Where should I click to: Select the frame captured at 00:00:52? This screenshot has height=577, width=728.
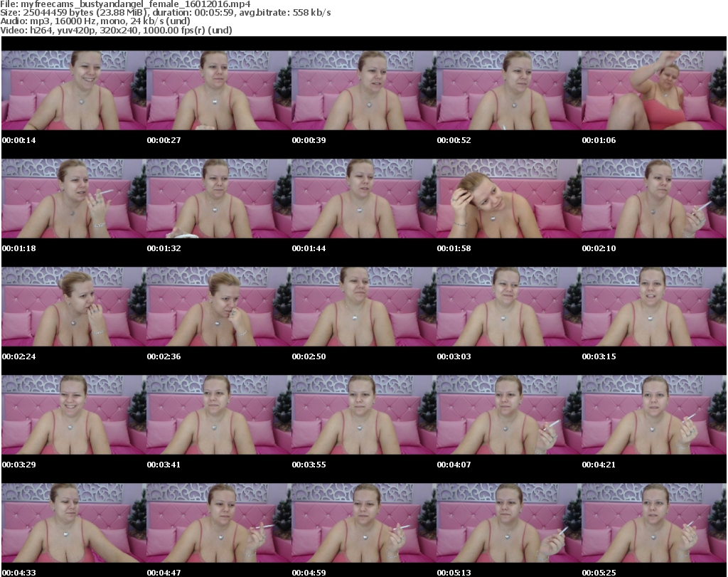[x=508, y=90]
